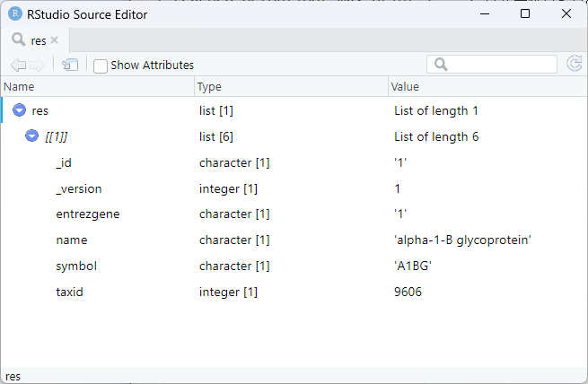The width and height of the screenshot is (588, 384).
Task: Click value 'alpha-1-B glycoprotein'
Action: click(462, 240)
